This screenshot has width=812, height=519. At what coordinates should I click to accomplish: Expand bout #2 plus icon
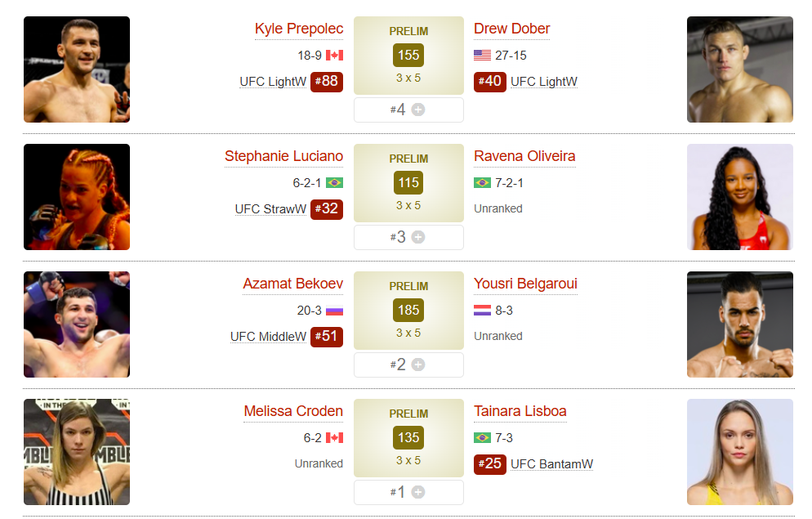pyautogui.click(x=418, y=365)
